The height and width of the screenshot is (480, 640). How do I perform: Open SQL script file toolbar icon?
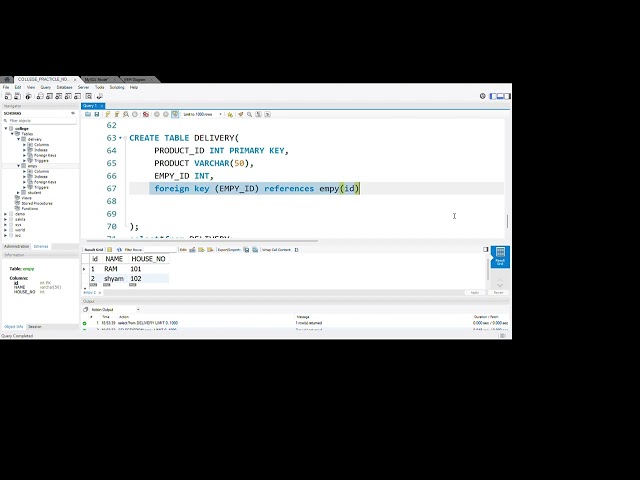[18, 96]
